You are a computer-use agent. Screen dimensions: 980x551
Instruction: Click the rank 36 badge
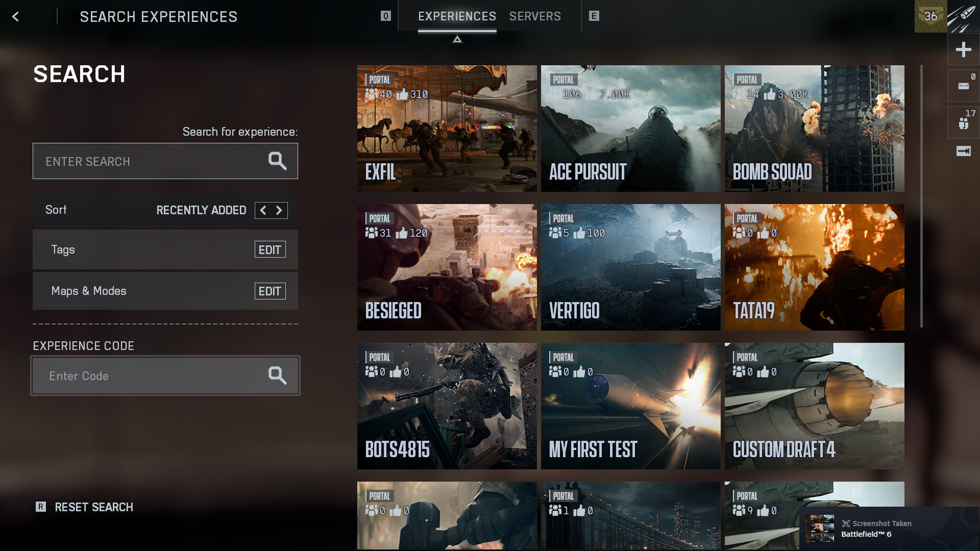point(930,17)
